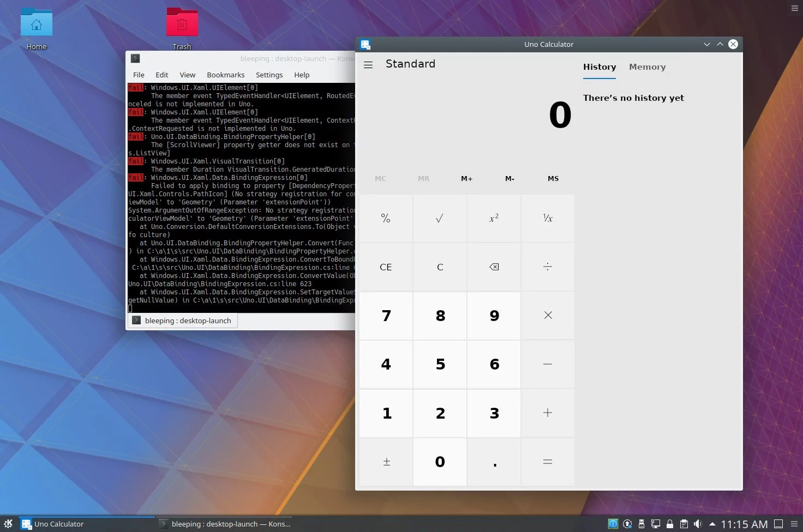The height and width of the screenshot is (532, 803).
Task: Open the panel edit menu on taskbar
Action: tap(794, 524)
